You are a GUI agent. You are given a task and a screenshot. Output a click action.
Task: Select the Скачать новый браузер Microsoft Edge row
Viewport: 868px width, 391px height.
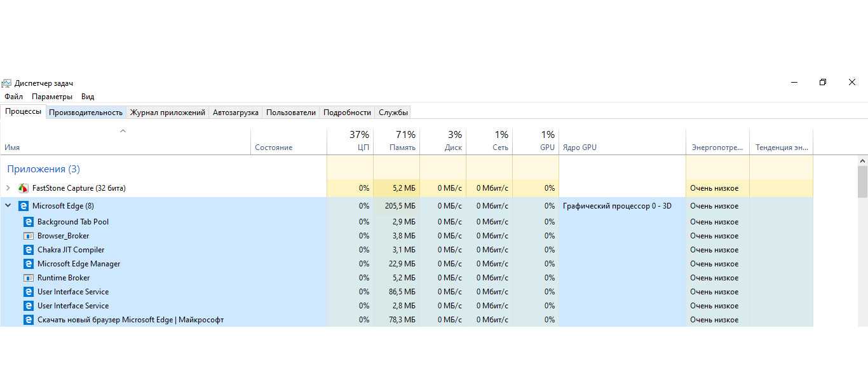point(130,320)
